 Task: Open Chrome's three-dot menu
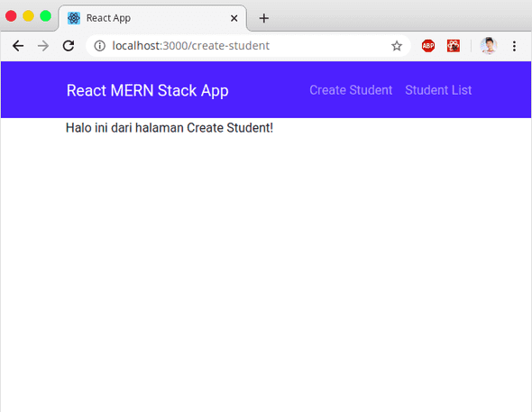click(x=514, y=46)
